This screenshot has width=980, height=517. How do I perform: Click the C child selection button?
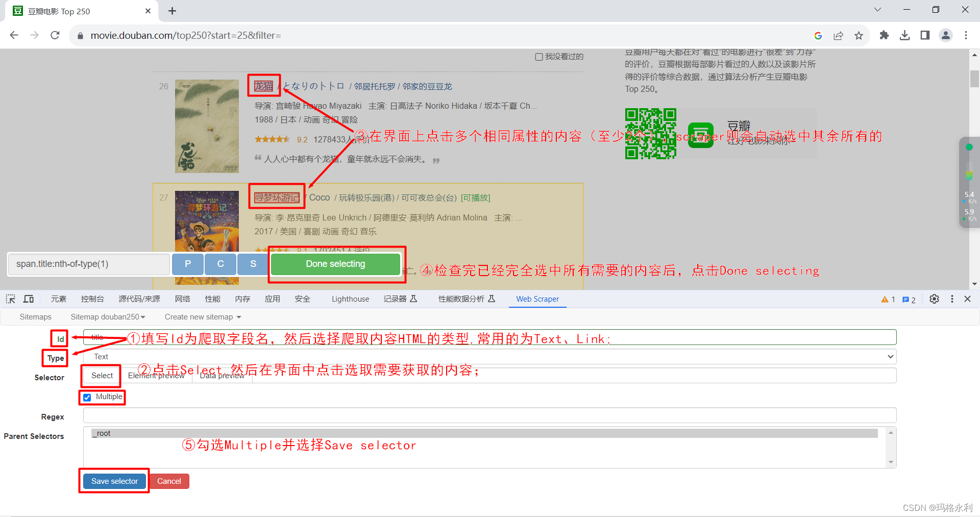pos(220,264)
